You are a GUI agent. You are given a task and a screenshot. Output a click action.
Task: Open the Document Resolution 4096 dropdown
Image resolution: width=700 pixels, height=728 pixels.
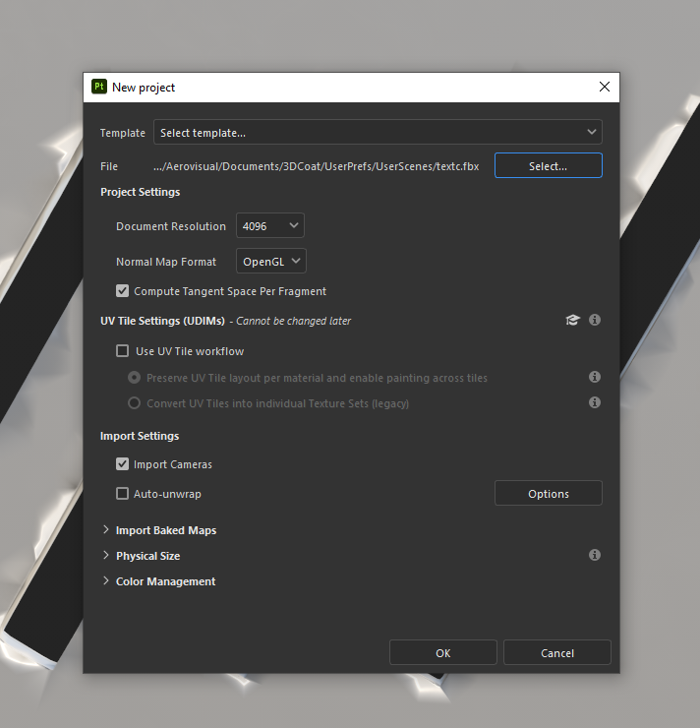[x=270, y=226]
